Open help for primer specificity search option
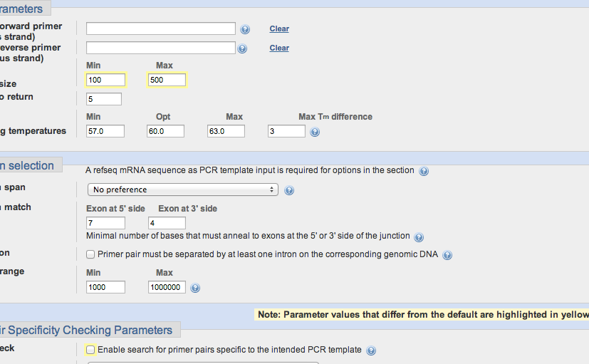589x364 pixels. point(371,350)
